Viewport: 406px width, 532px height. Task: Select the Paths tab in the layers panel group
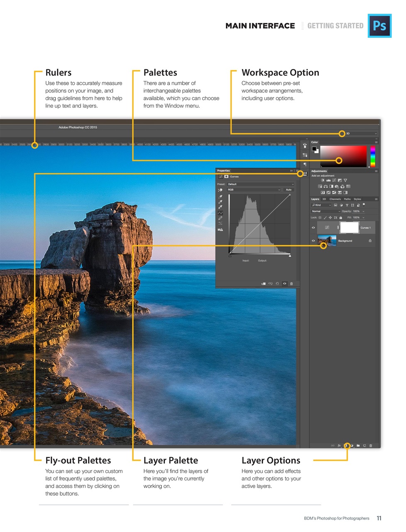pyautogui.click(x=347, y=199)
